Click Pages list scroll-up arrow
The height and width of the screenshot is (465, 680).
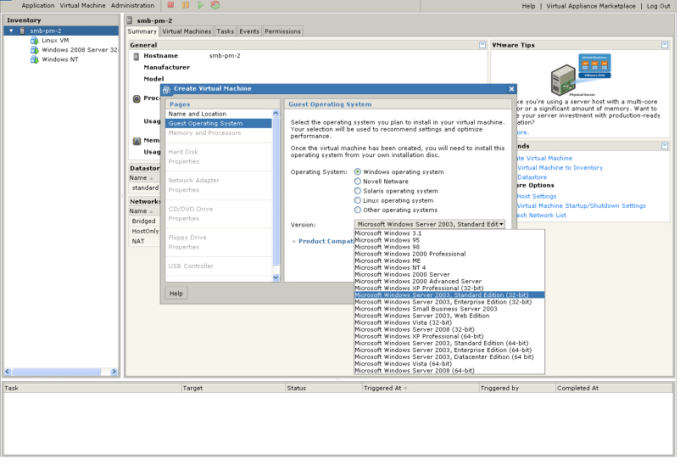point(276,113)
